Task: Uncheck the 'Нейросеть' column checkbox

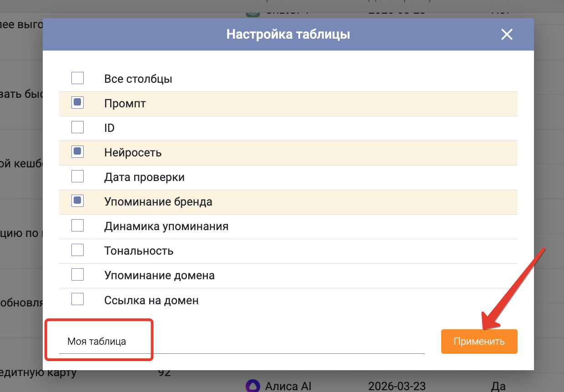Action: pyautogui.click(x=78, y=152)
